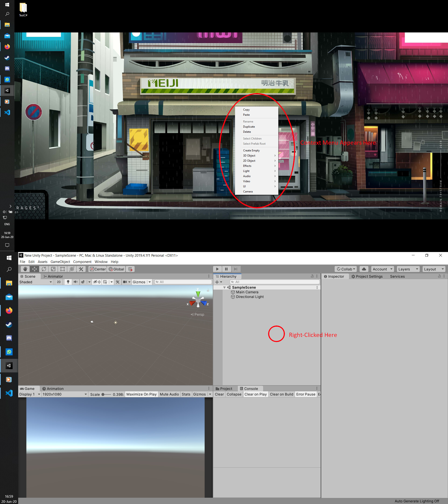
Task: Select the Hand tool in the toolbar
Action: (25, 269)
